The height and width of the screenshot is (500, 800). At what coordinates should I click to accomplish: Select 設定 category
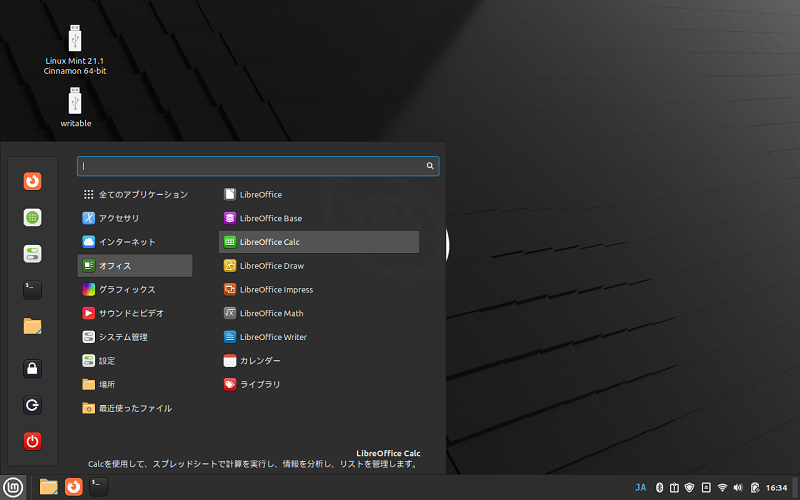(x=135, y=361)
